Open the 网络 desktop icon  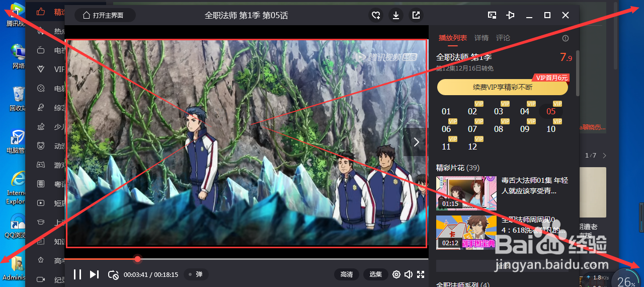tap(18, 56)
